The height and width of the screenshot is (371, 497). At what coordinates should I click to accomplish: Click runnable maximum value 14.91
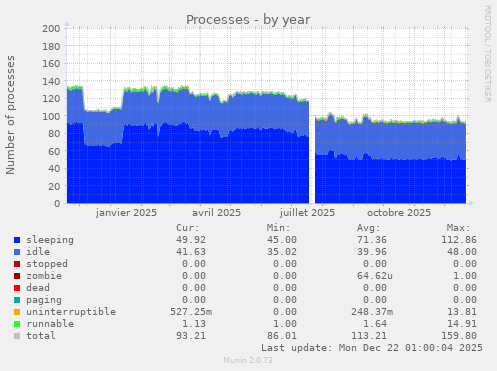462,324
